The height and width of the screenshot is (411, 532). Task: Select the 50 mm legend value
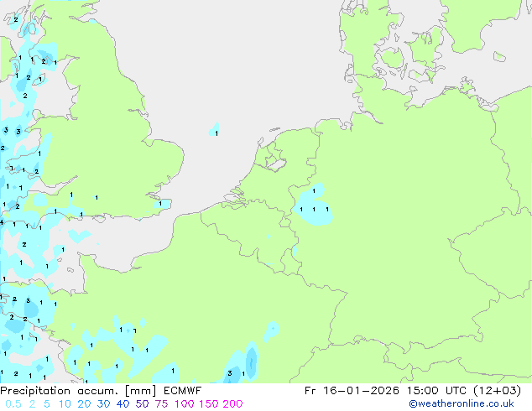pos(142,404)
